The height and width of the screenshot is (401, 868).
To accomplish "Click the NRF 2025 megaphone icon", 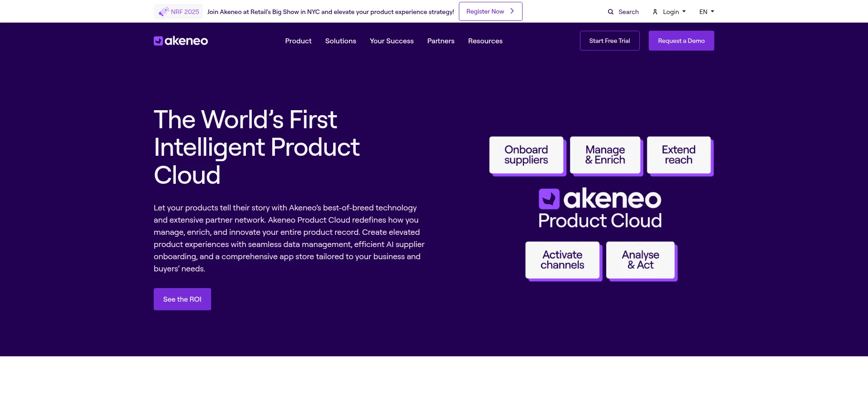I will (x=163, y=11).
